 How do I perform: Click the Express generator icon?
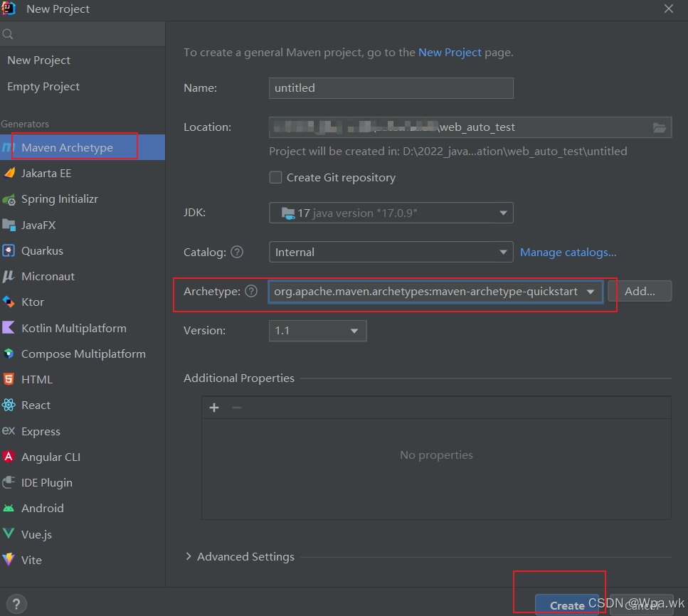click(x=9, y=431)
